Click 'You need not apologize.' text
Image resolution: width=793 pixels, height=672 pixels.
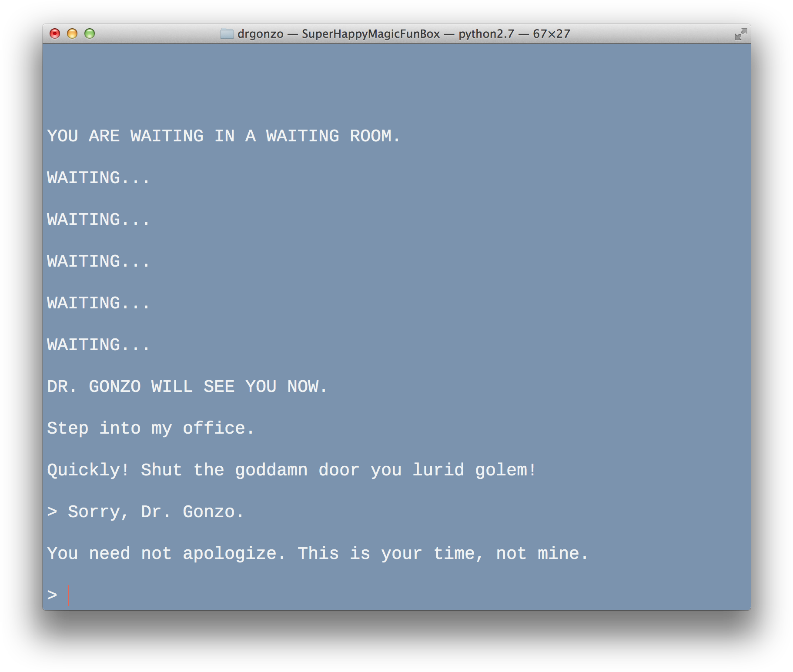pyautogui.click(x=166, y=554)
